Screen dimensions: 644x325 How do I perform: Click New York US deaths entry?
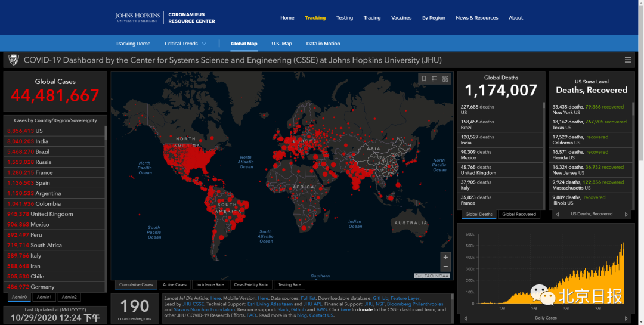pyautogui.click(x=590, y=109)
